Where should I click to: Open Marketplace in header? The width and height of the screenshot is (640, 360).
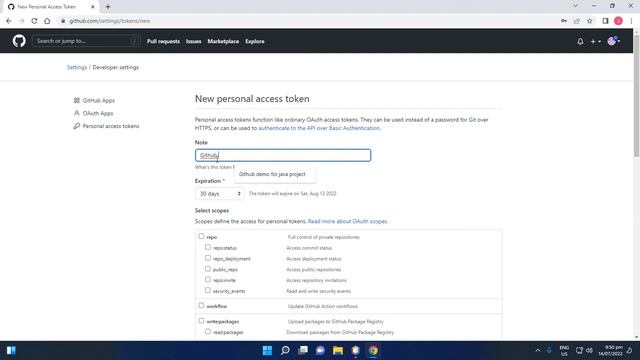click(x=223, y=41)
